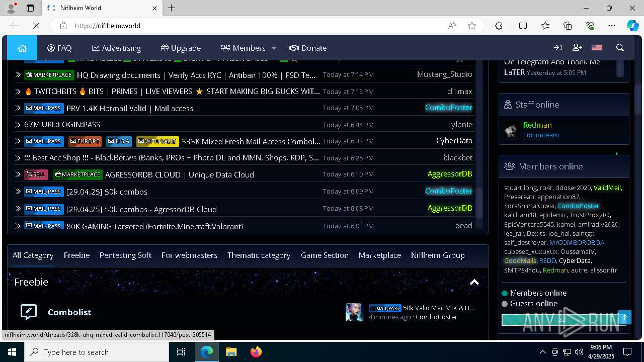Open CyberData author profile in thread list
This screenshot has height=362, width=644.
click(454, 141)
